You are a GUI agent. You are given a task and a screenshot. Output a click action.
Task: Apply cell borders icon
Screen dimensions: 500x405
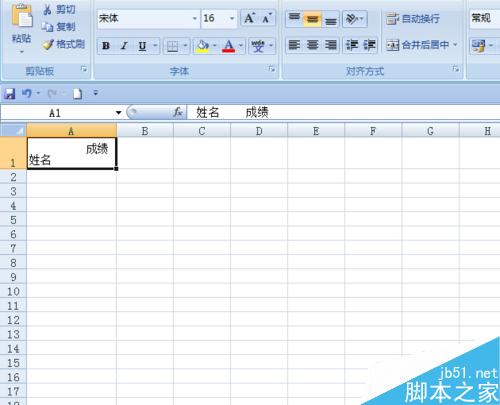[172, 46]
